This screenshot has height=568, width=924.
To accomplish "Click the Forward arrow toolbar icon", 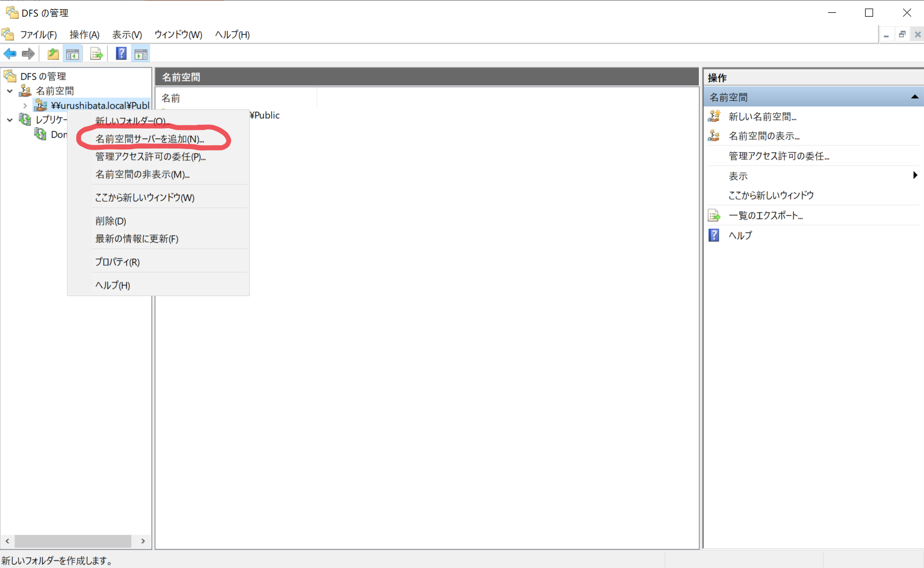I will coord(28,54).
